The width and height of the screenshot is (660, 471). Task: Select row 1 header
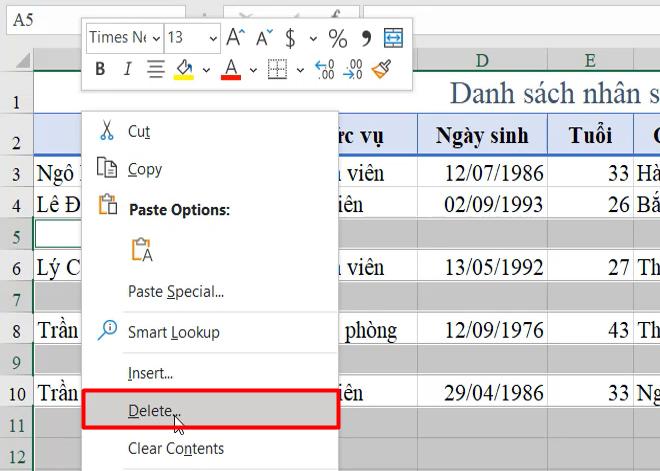16,93
